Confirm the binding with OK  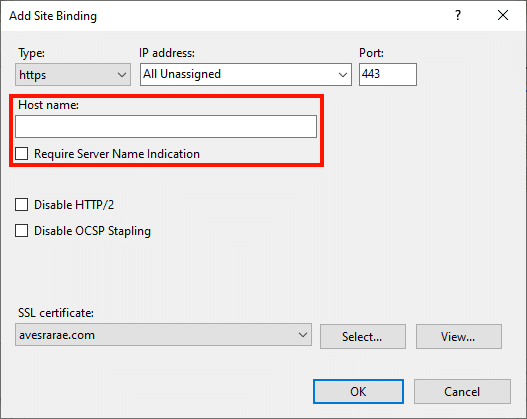(x=358, y=391)
